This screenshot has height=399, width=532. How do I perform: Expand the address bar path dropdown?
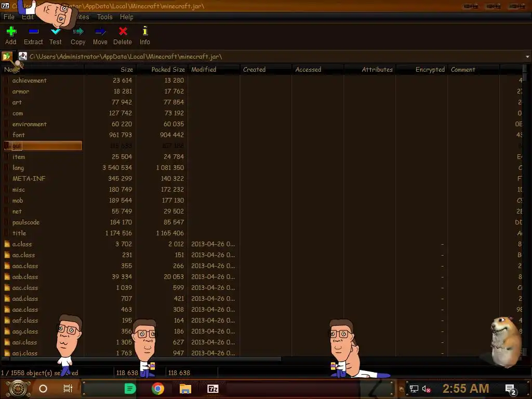pyautogui.click(x=527, y=57)
